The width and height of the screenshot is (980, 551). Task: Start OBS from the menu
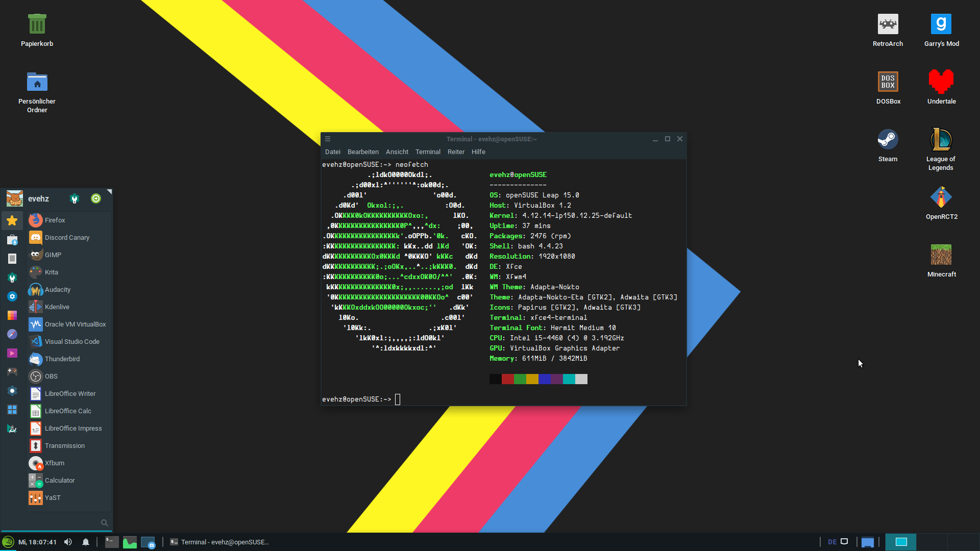point(69,377)
